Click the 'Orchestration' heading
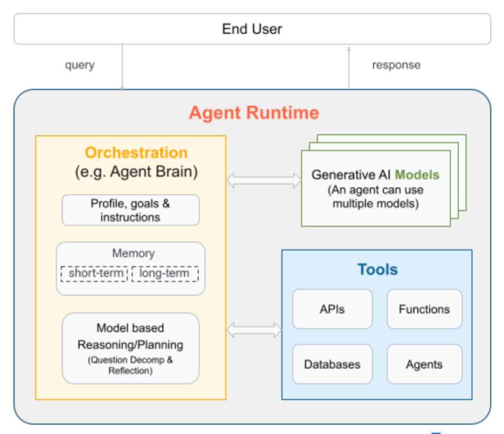 tap(136, 153)
